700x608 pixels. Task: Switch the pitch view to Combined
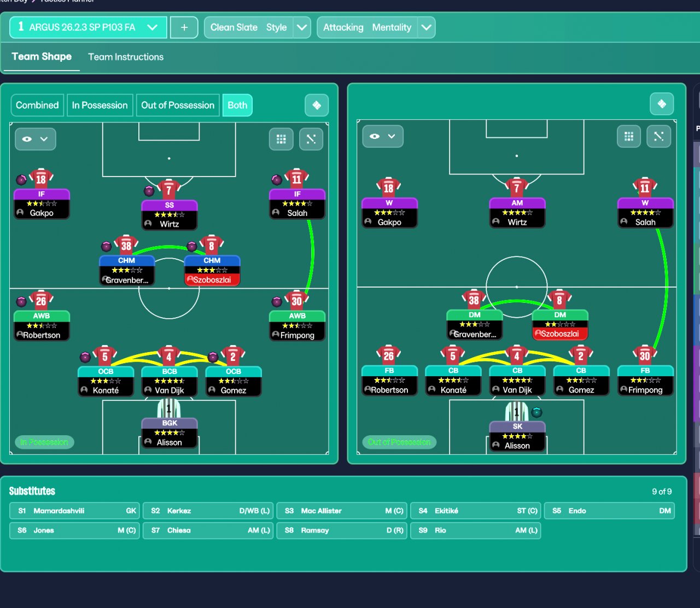[37, 106]
